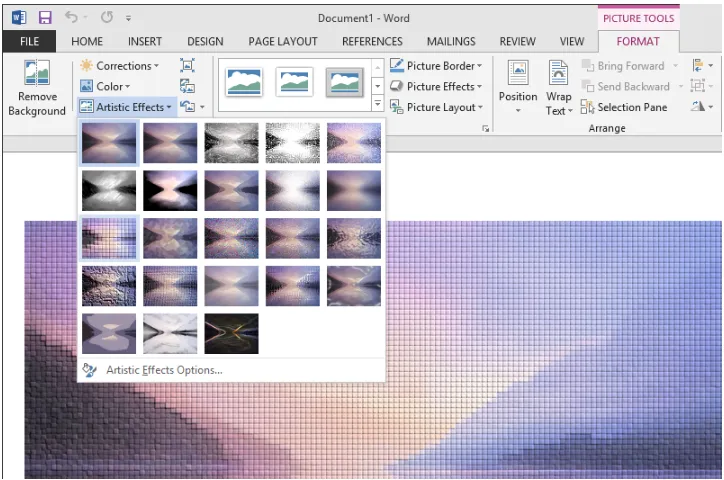This screenshot has height=480, width=724.
Task: Apply the grayscale effect starting the second row
Action: click(x=109, y=191)
